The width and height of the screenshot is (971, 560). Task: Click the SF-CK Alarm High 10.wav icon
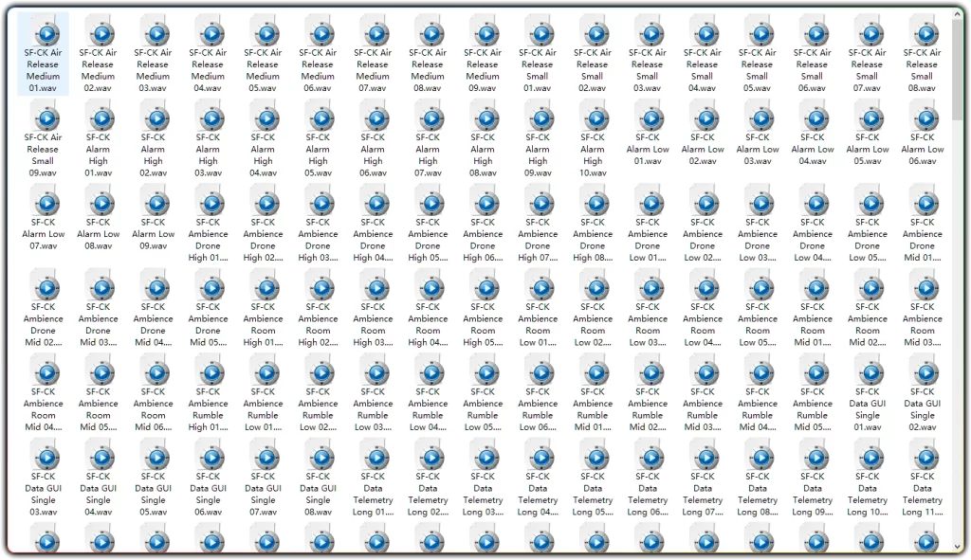pyautogui.click(x=596, y=117)
